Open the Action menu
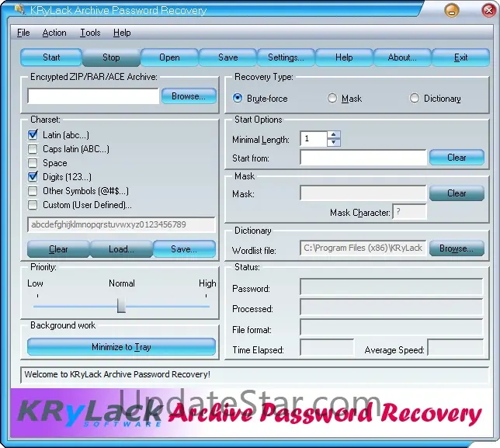The width and height of the screenshot is (500, 448). click(x=54, y=33)
